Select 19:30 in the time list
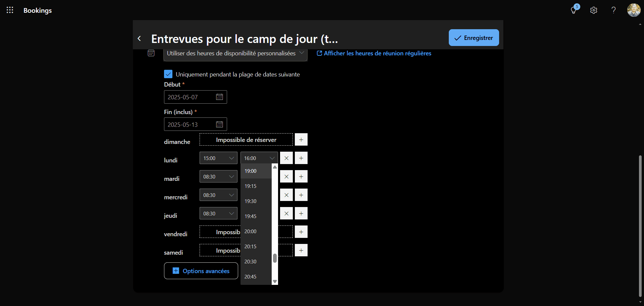Viewport: 644px width, 306px height. coord(256,201)
